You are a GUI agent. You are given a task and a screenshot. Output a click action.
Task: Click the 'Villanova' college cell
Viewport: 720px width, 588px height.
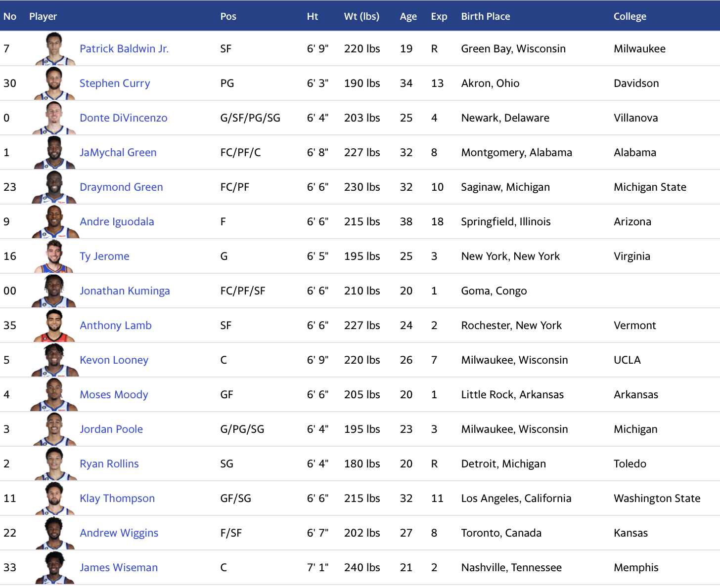(x=636, y=118)
